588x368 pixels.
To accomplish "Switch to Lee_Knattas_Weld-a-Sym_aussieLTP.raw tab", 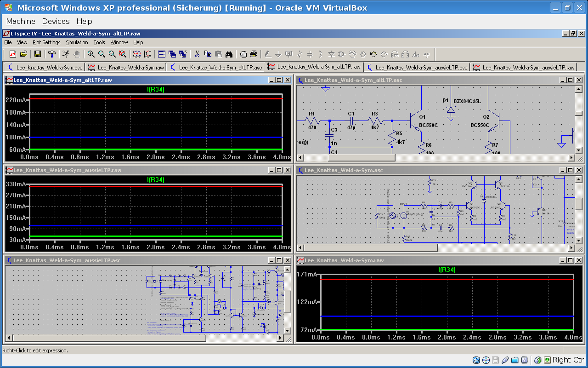I will tap(524, 67).
